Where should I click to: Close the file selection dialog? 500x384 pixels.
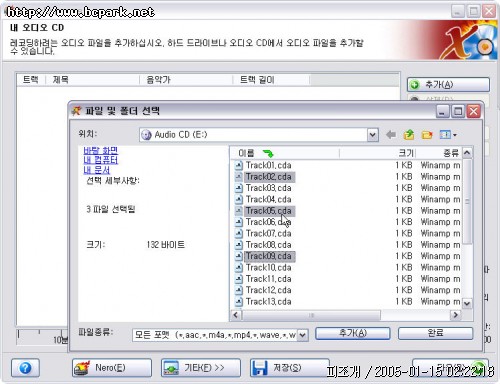[x=473, y=111]
